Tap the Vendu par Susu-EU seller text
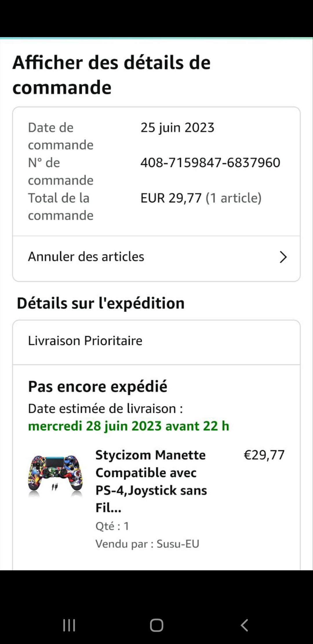Image resolution: width=313 pixels, height=644 pixels. (x=147, y=544)
